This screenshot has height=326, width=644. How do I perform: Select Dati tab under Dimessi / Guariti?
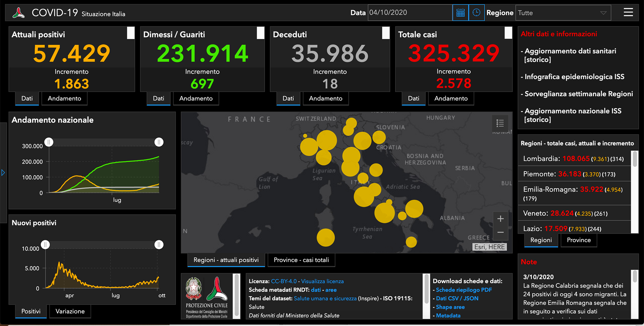pos(158,98)
